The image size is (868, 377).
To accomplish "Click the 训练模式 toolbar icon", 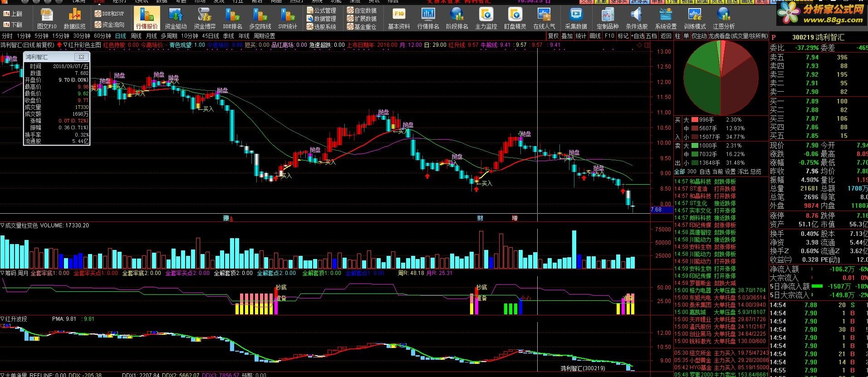I will coord(695,19).
